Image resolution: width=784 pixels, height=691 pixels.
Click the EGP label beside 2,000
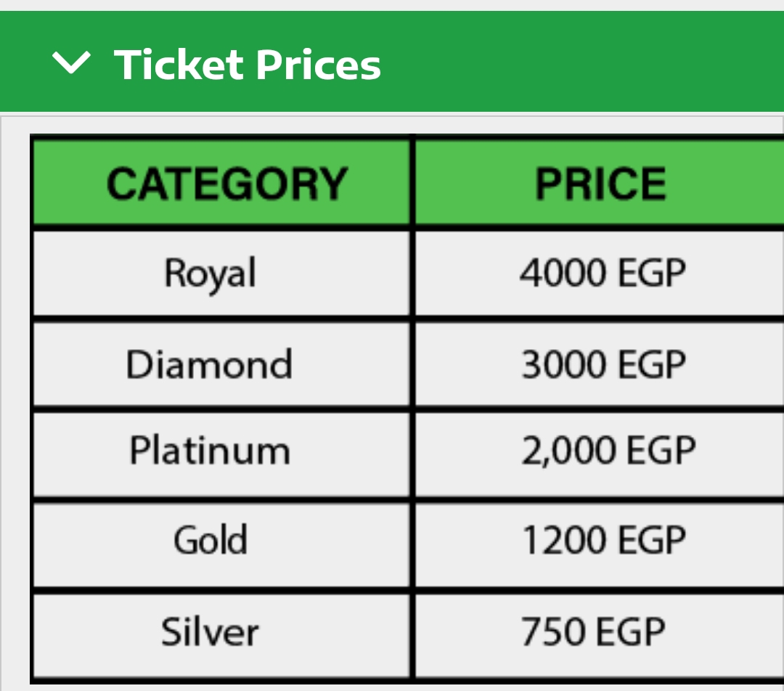point(661,451)
